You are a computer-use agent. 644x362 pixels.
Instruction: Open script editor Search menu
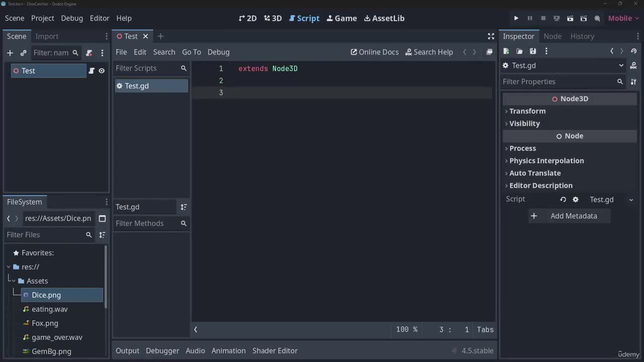[x=164, y=52]
